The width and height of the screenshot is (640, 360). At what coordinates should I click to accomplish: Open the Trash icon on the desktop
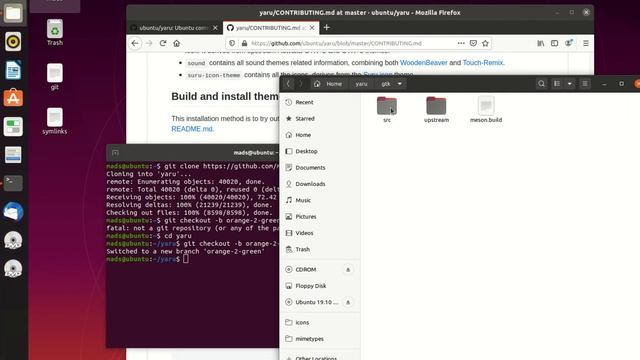coord(55,33)
